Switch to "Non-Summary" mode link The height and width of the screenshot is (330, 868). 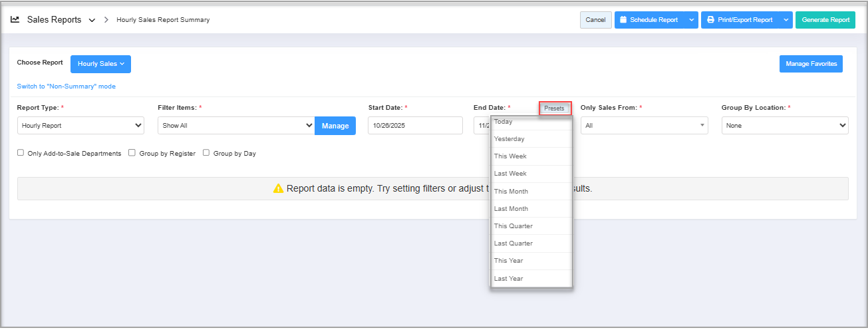[66, 86]
